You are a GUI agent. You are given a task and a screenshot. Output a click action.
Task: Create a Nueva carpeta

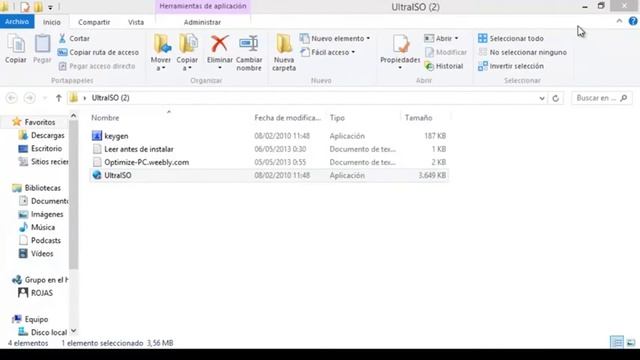(284, 53)
